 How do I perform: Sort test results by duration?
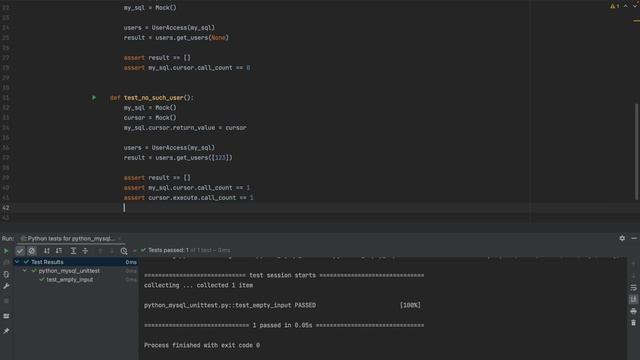(x=59, y=251)
